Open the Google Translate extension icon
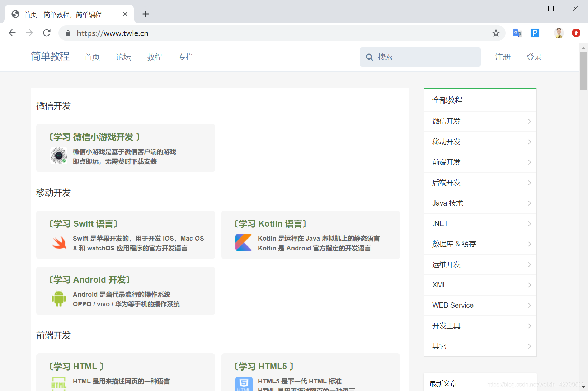 (x=517, y=33)
